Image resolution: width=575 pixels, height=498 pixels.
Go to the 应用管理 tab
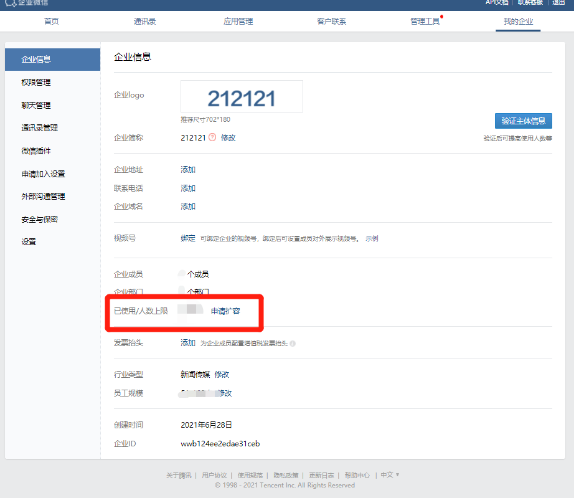pos(238,22)
